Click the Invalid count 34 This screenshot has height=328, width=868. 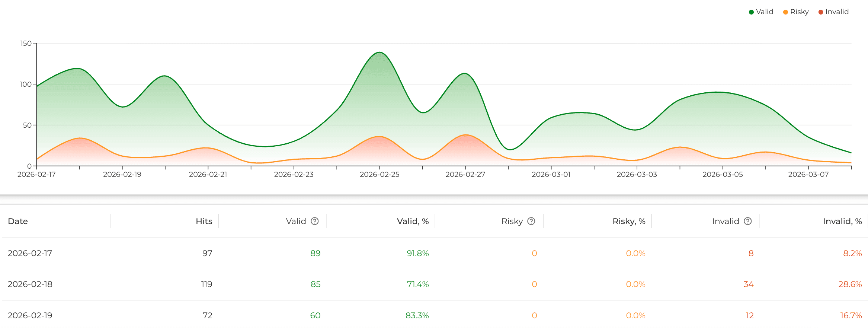749,284
